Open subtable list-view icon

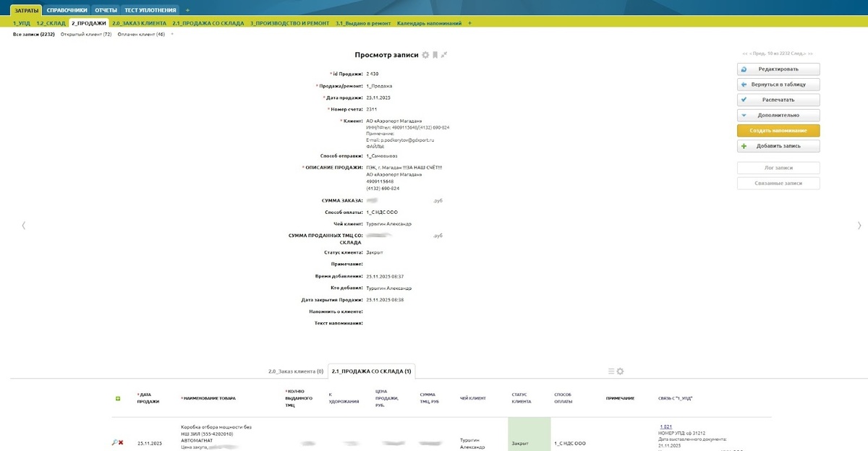(x=611, y=371)
